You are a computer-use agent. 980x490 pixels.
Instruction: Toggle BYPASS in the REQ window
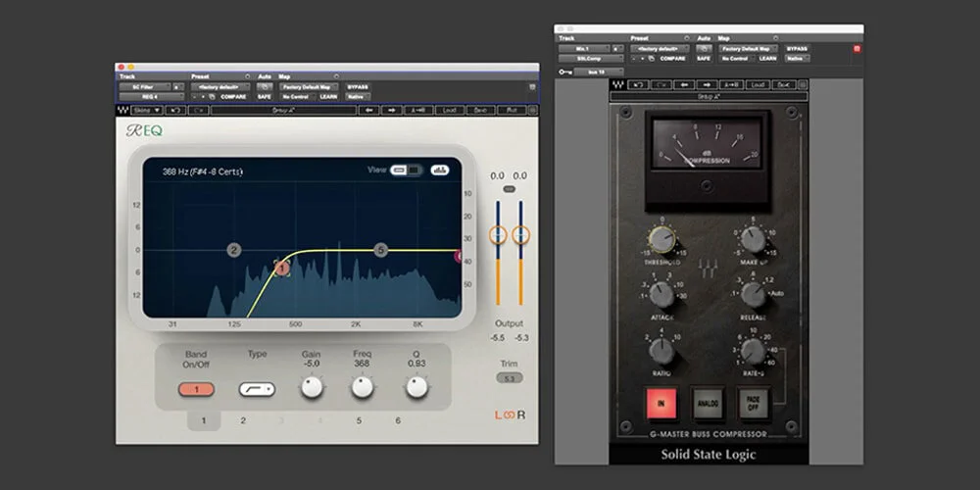click(x=358, y=87)
